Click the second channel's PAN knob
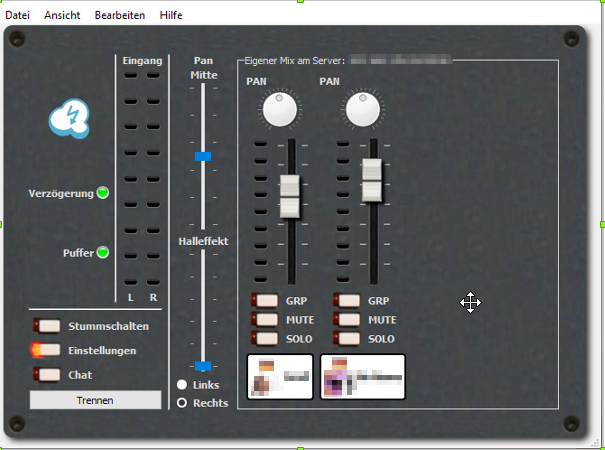This screenshot has width=605, height=450. [x=364, y=109]
